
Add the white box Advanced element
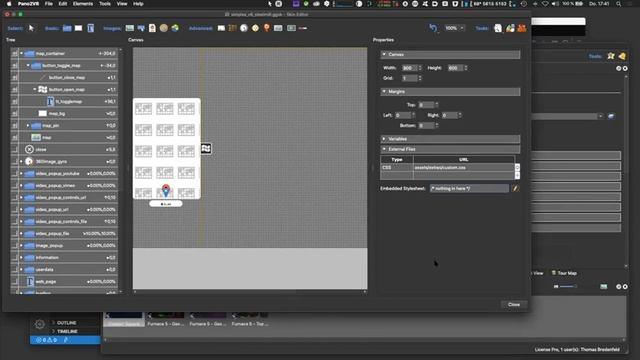coord(221,28)
